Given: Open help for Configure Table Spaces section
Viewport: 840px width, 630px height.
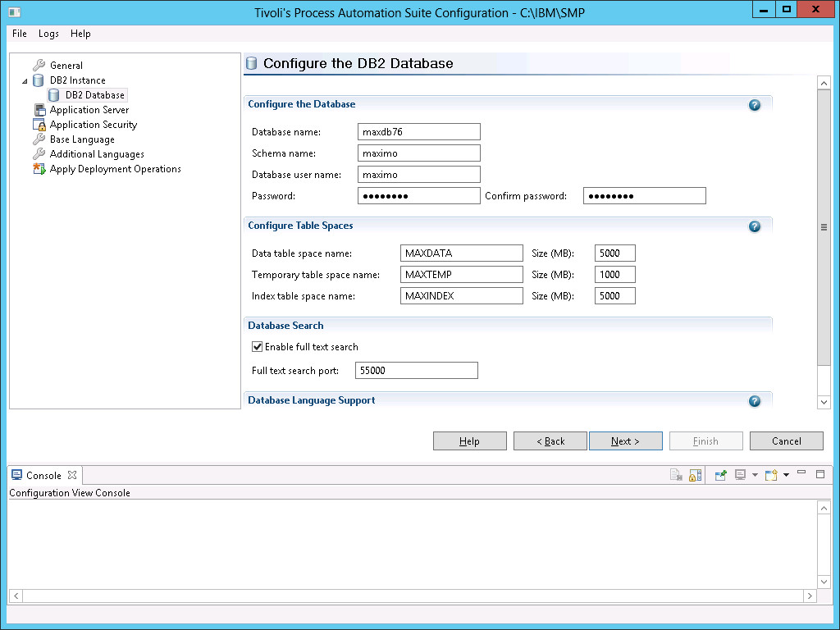Looking at the screenshot, I should [x=754, y=226].
